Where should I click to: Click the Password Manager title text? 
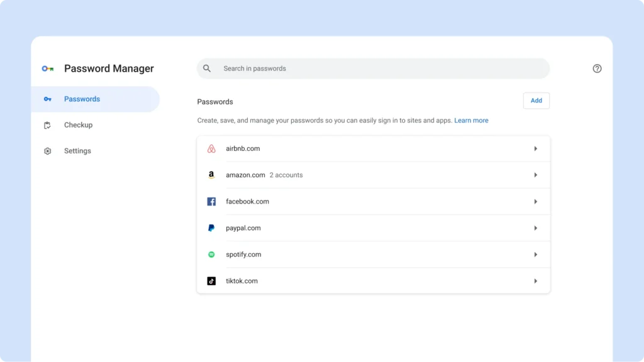click(109, 69)
